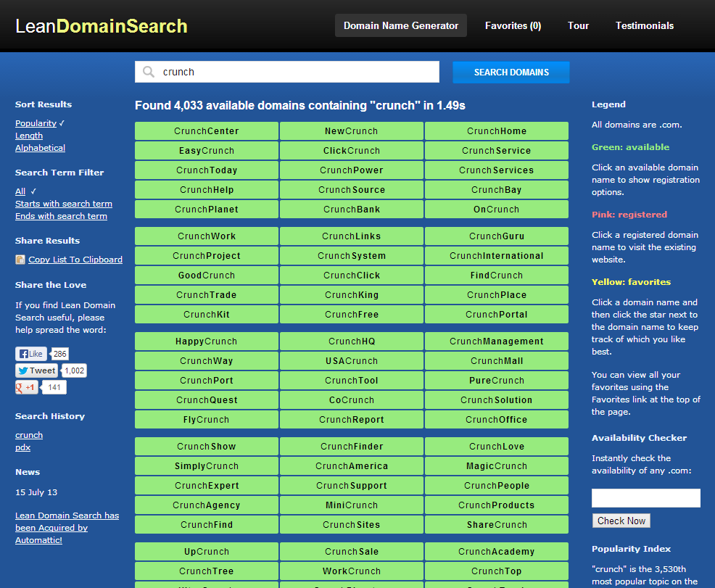Select the CrunchCenter domain result
Image resolution: width=715 pixels, height=588 pixels.
click(x=207, y=131)
